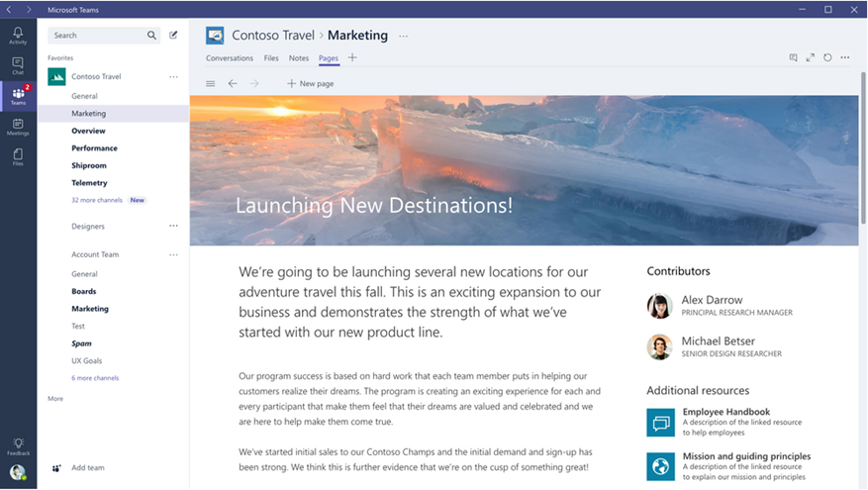Image resolution: width=868 pixels, height=490 pixels.
Task: Open the Feedback lightbulb icon
Action: [18, 446]
